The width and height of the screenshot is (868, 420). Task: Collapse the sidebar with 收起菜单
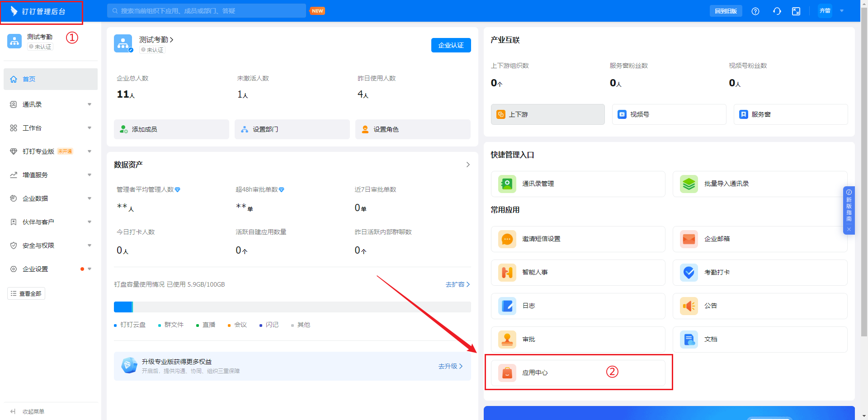pos(27,411)
